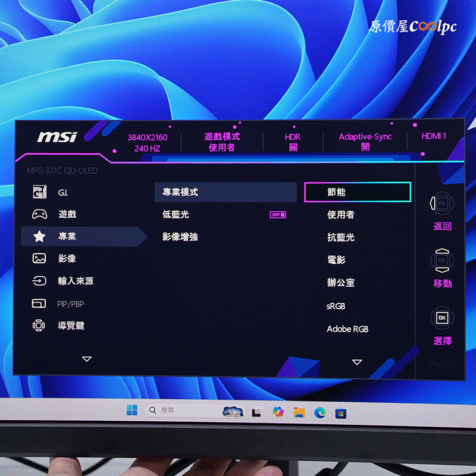This screenshot has height=476, width=476.
Task: Click the HDR 關 status text
Action: (x=293, y=142)
